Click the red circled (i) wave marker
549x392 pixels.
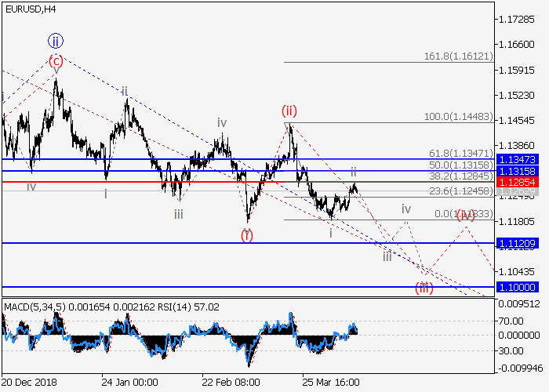(x=247, y=233)
